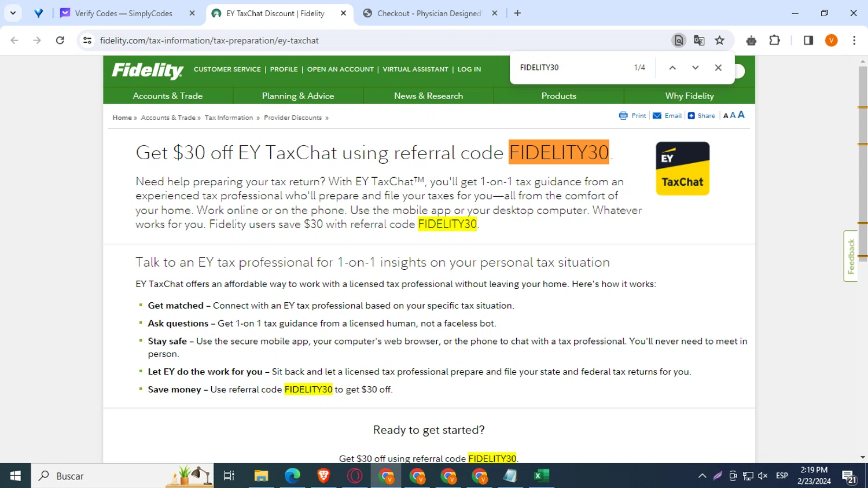868x488 pixels.
Task: Open Customer Service link
Action: click(227, 69)
